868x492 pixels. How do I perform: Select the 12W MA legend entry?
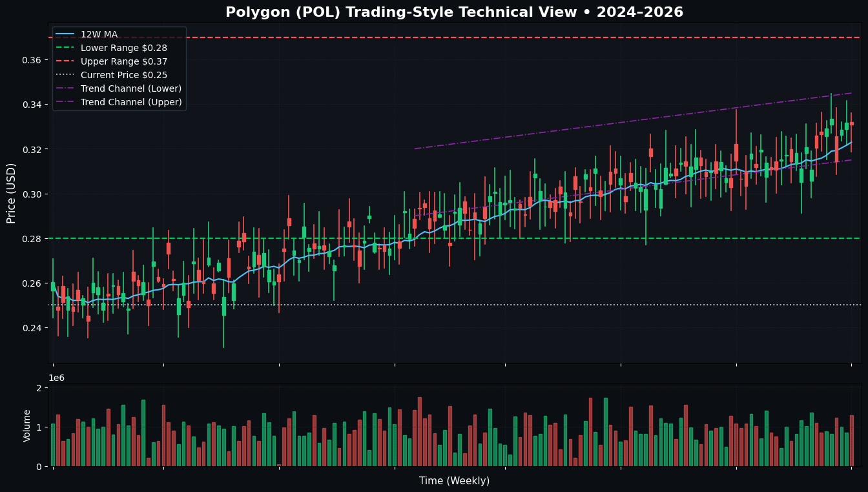pos(87,34)
